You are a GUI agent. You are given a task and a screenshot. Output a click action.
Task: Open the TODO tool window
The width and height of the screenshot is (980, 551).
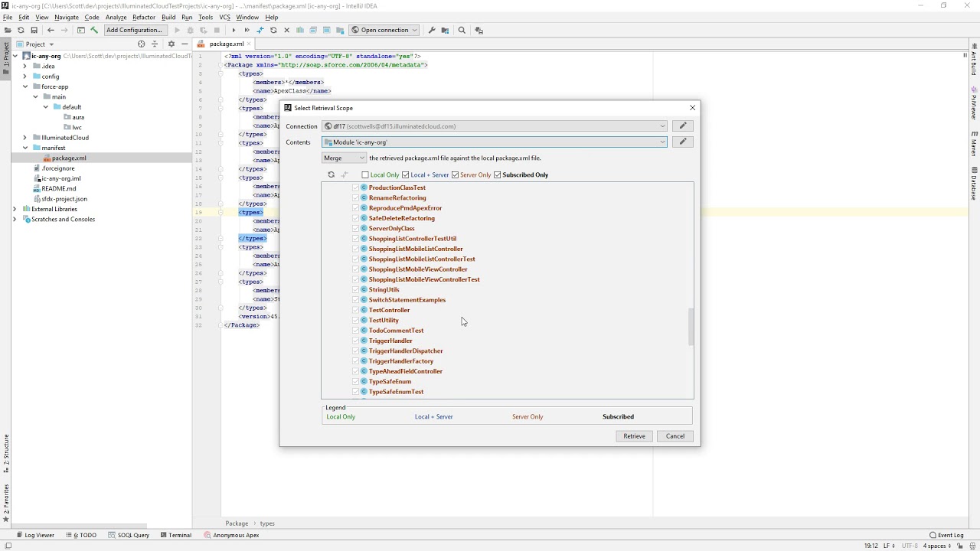tap(81, 535)
